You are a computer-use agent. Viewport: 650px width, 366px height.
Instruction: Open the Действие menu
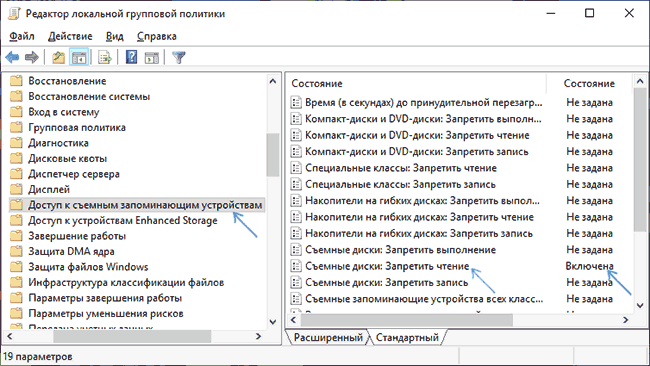(x=70, y=36)
